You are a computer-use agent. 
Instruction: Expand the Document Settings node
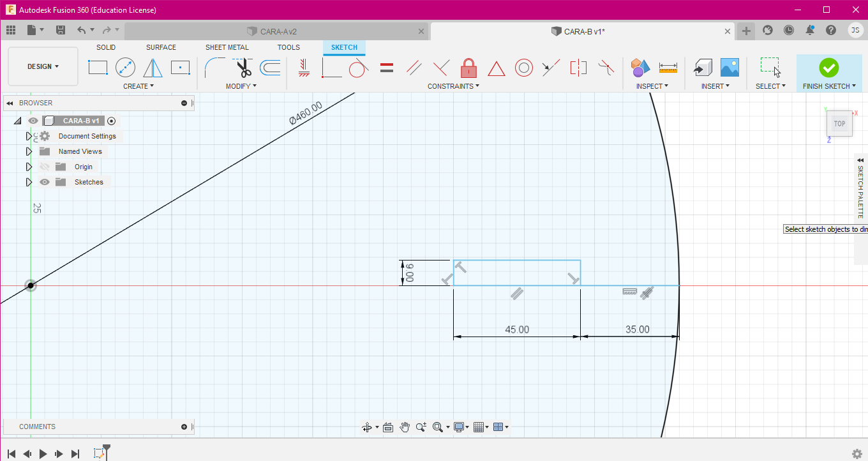(x=29, y=136)
